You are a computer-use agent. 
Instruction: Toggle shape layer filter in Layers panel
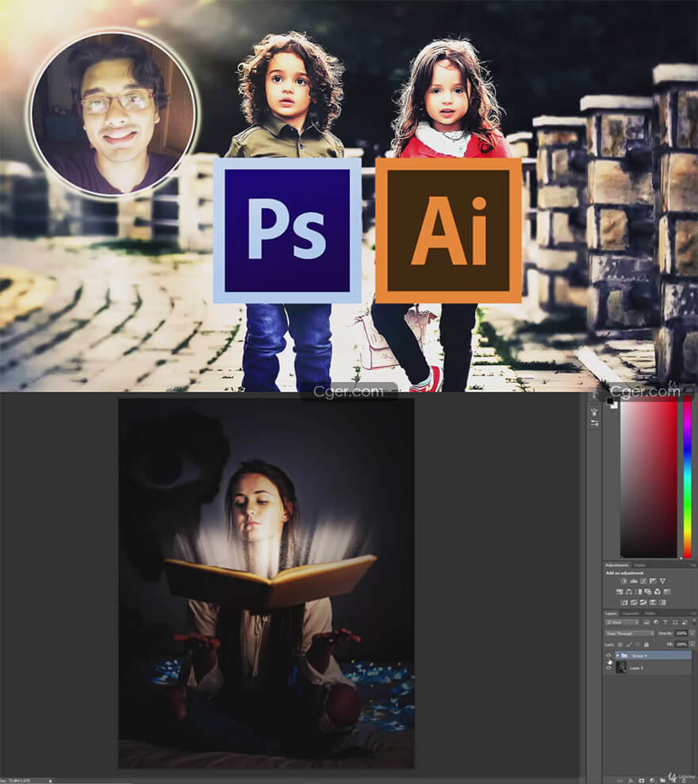(675, 622)
